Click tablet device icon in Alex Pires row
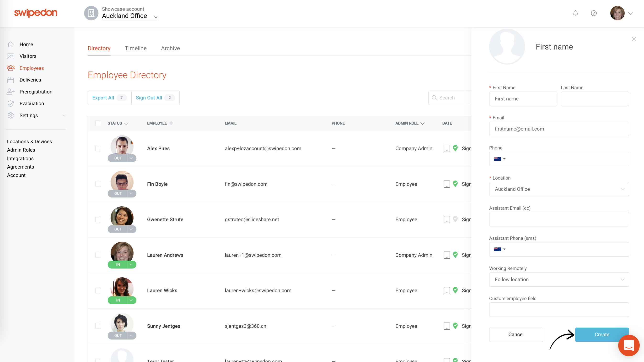 (446, 149)
